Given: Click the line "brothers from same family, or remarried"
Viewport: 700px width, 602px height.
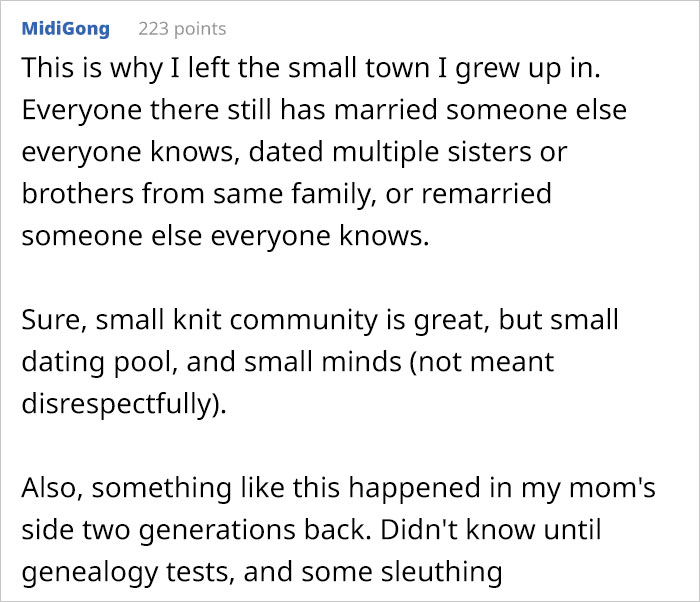Looking at the screenshot, I should tap(286, 193).
